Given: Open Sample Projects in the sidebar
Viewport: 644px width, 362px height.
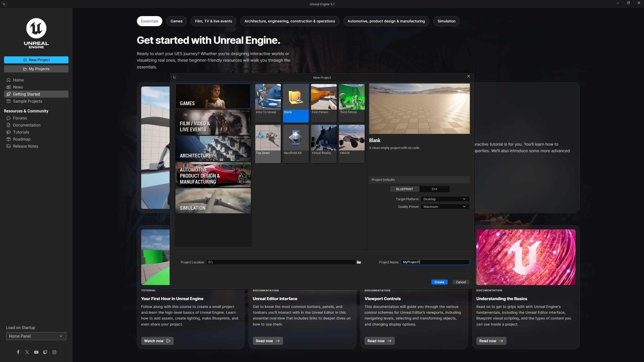Looking at the screenshot, I should tap(28, 101).
